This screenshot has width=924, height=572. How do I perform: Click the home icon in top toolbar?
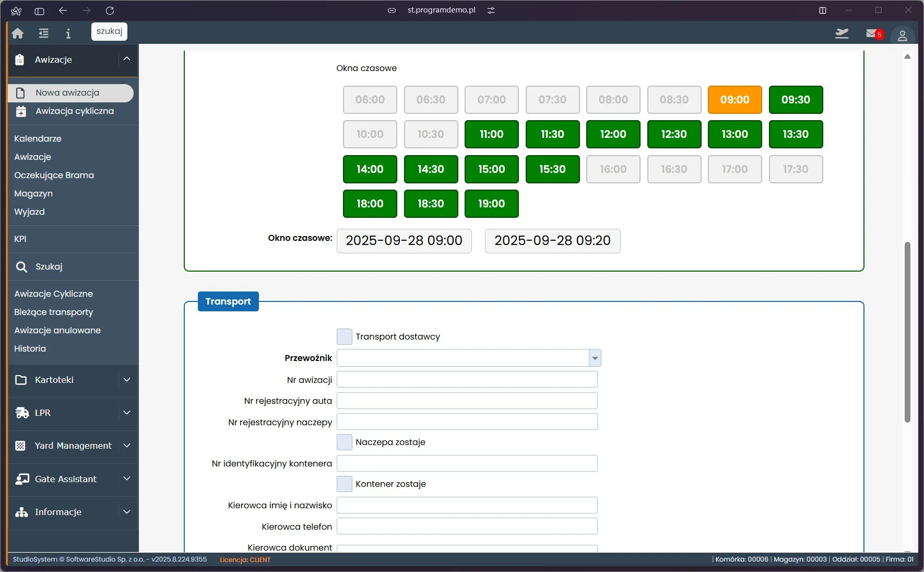18,33
